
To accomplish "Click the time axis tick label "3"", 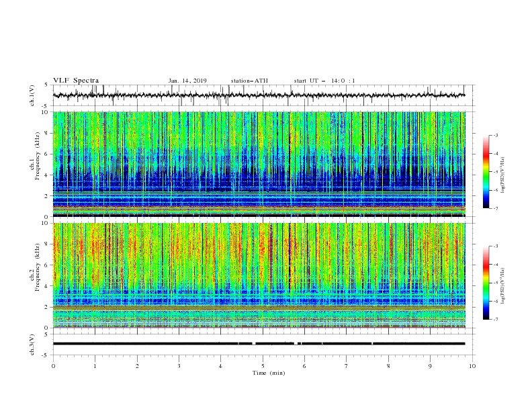I will coord(179,366).
